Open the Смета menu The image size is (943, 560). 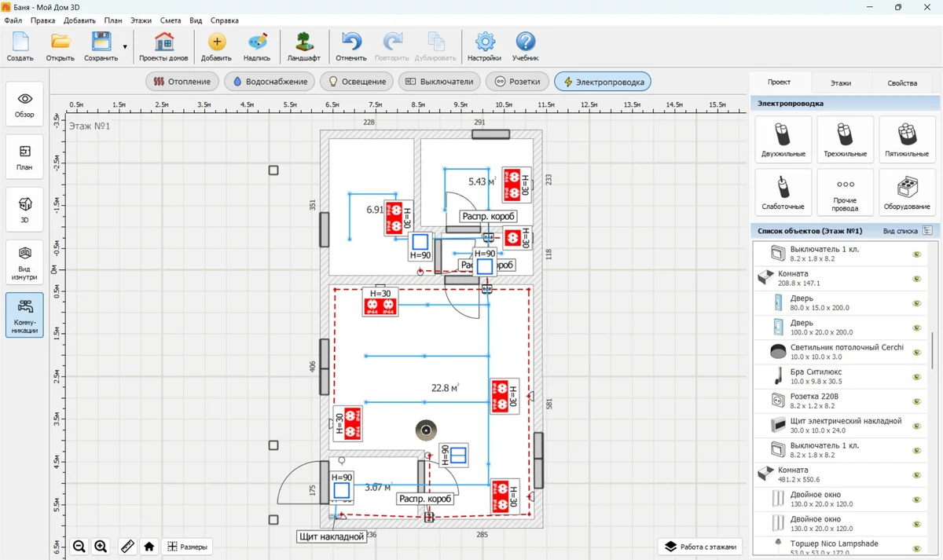170,20
